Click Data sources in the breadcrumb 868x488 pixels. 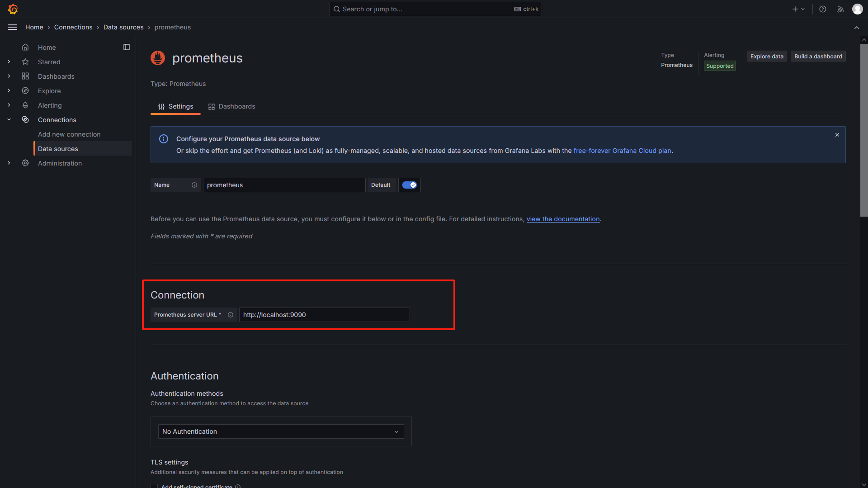click(x=123, y=27)
